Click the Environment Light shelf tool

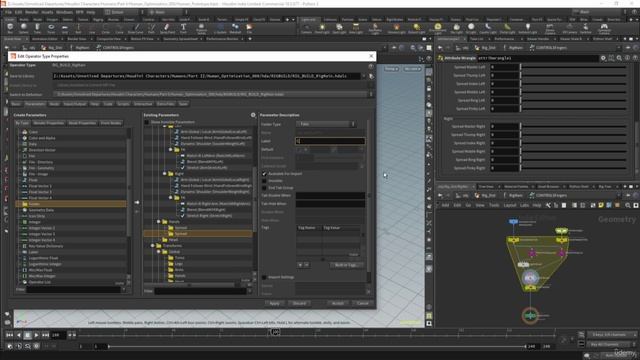tap(438, 29)
